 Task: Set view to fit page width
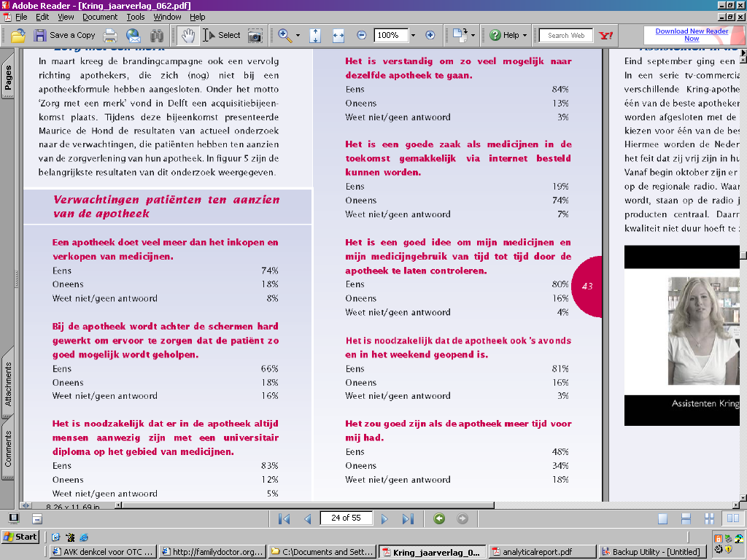pyautogui.click(x=338, y=35)
